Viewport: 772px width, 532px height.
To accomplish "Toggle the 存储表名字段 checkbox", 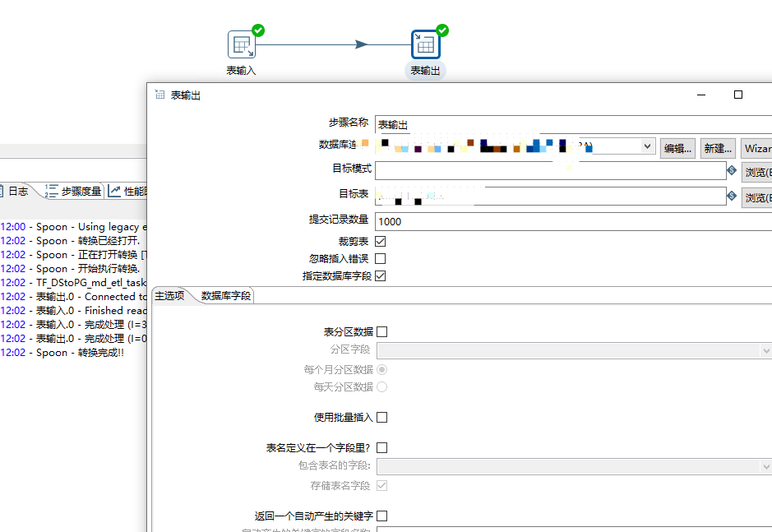I will [x=381, y=485].
